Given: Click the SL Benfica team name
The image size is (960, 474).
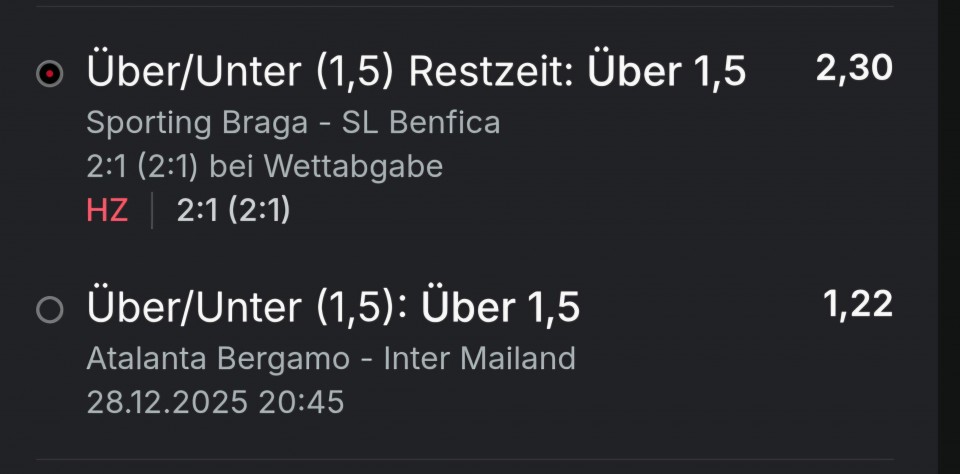Looking at the screenshot, I should click(421, 123).
